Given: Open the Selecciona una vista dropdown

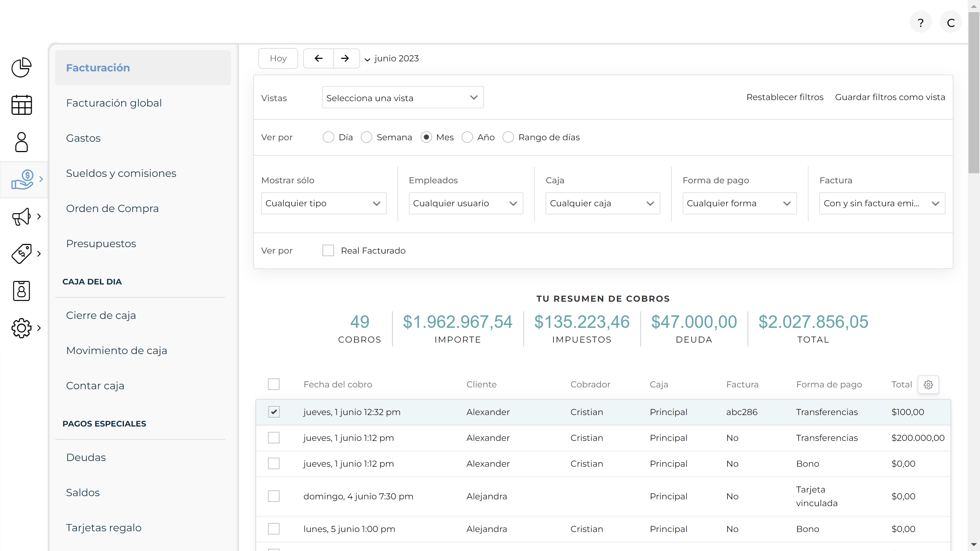Looking at the screenshot, I should [402, 98].
